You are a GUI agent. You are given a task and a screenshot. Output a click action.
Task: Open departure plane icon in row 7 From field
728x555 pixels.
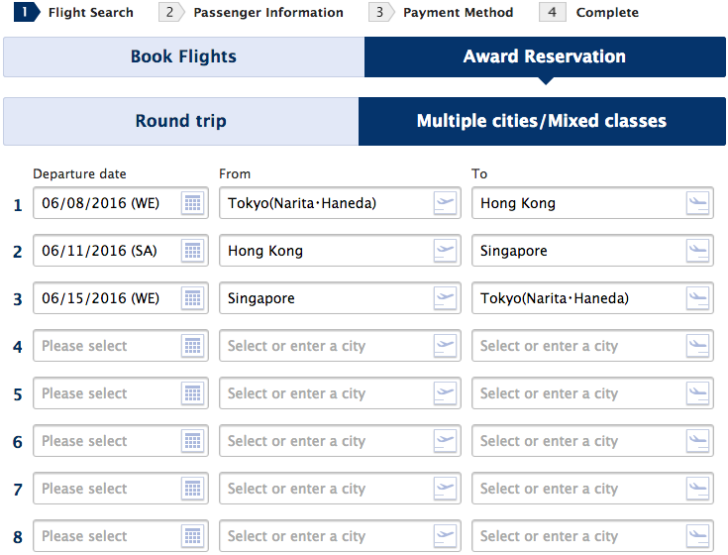tap(445, 489)
